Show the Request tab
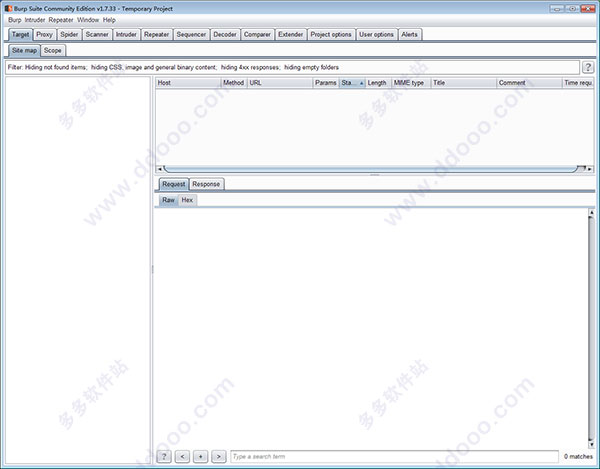The width and height of the screenshot is (600, 469). [173, 184]
